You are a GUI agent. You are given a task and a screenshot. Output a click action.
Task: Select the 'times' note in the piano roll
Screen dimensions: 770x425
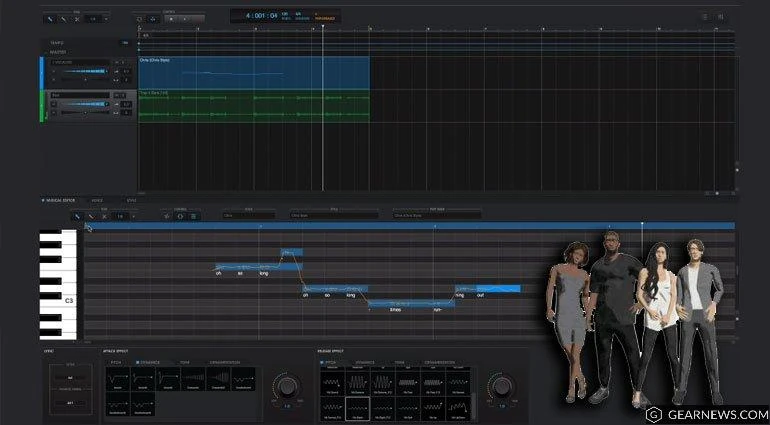pyautogui.click(x=411, y=304)
